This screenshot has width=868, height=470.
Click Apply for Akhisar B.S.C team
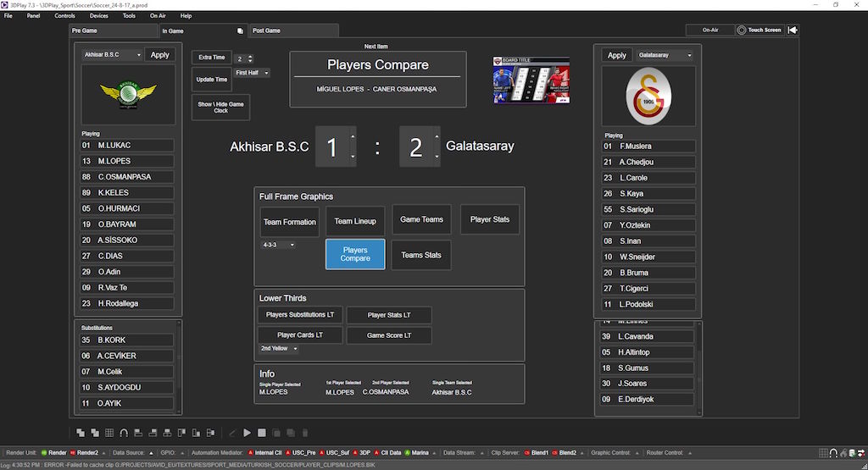pos(160,55)
